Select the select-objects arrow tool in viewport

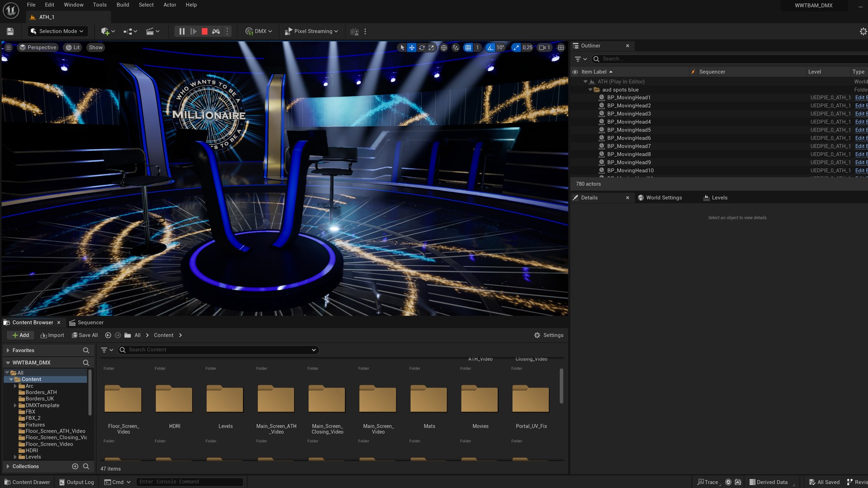point(402,47)
